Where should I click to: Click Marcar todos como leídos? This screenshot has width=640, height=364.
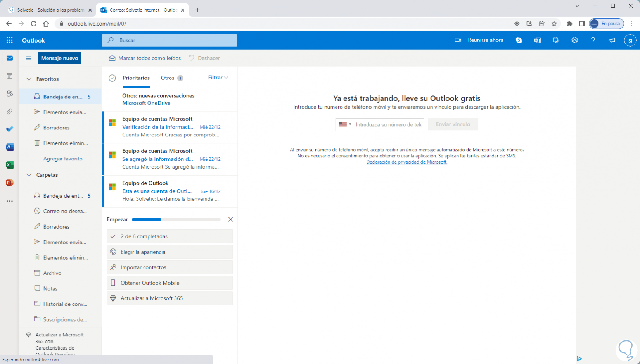[x=145, y=58]
